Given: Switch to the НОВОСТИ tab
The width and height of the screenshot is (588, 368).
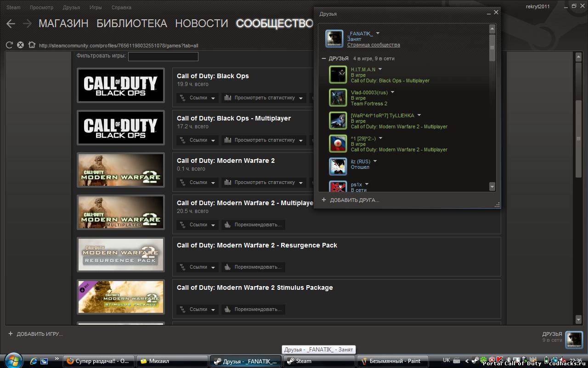Looking at the screenshot, I should pyautogui.click(x=202, y=23).
